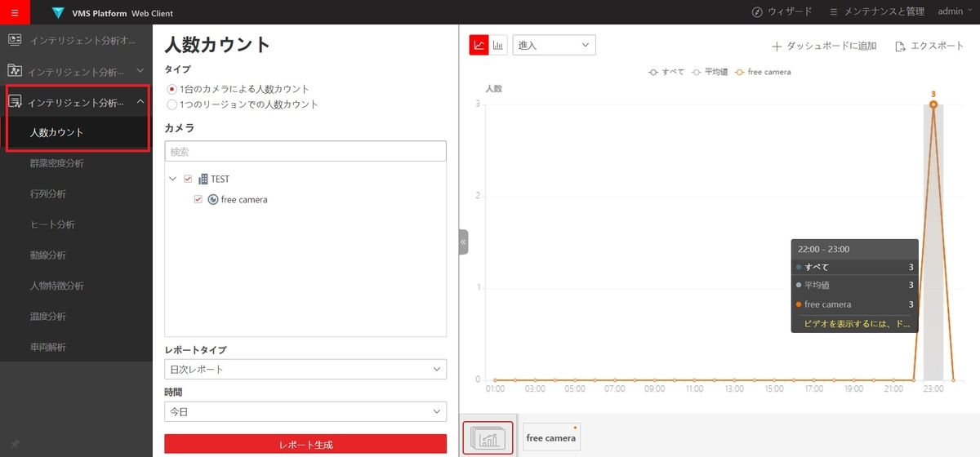980x457 pixels.
Task: Open レポートタイプ 日次レポート dropdown
Action: 305,369
